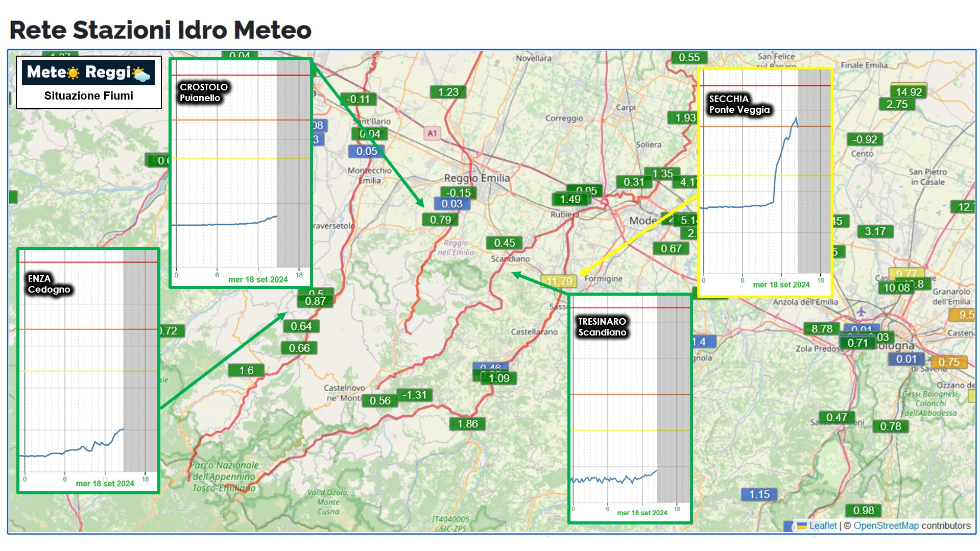Select the 0.98 station marker
Image resolution: width=980 pixels, height=551 pixels.
(x=863, y=510)
